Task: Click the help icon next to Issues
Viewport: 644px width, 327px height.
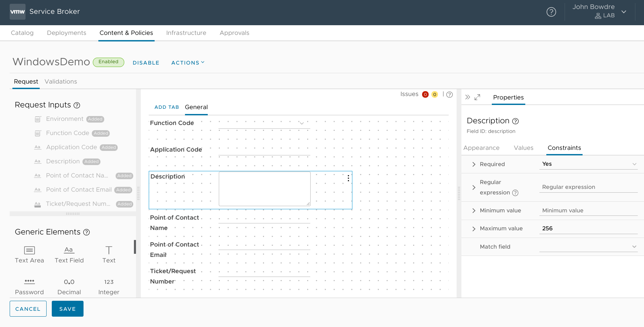Action: [449, 95]
